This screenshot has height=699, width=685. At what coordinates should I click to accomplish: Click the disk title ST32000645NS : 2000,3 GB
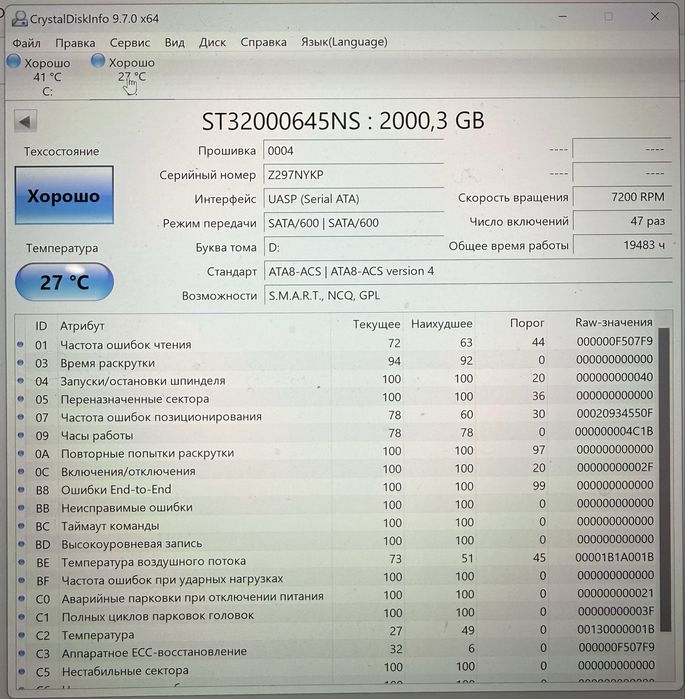tap(343, 121)
